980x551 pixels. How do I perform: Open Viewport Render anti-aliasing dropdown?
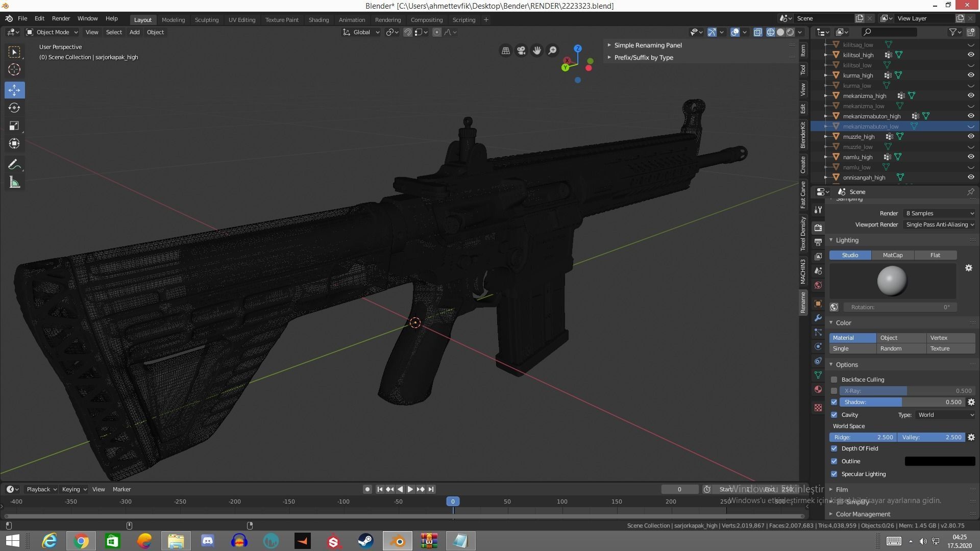939,224
